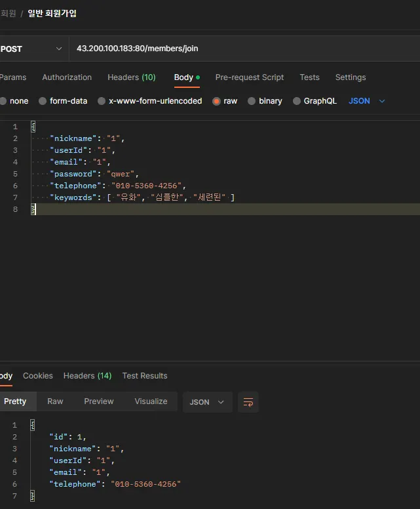Open the request Settings tab
This screenshot has height=509, width=420.
[x=351, y=77]
